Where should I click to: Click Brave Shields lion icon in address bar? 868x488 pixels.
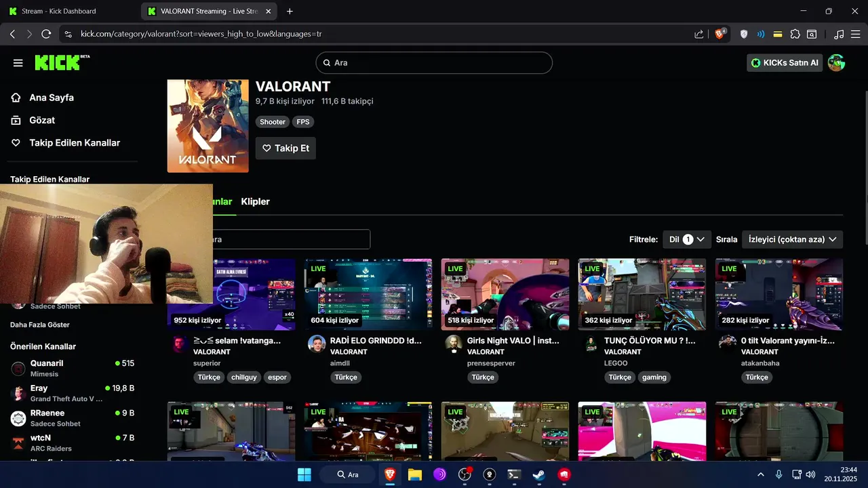(x=720, y=34)
